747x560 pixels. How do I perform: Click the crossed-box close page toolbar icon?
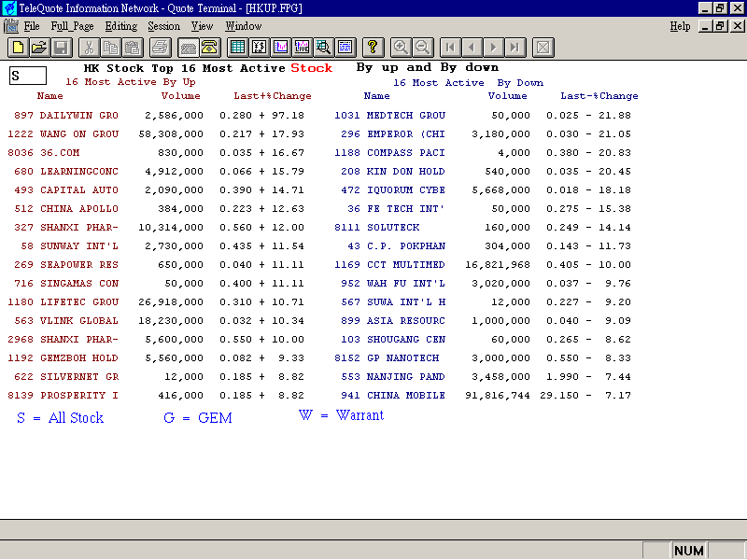(543, 48)
